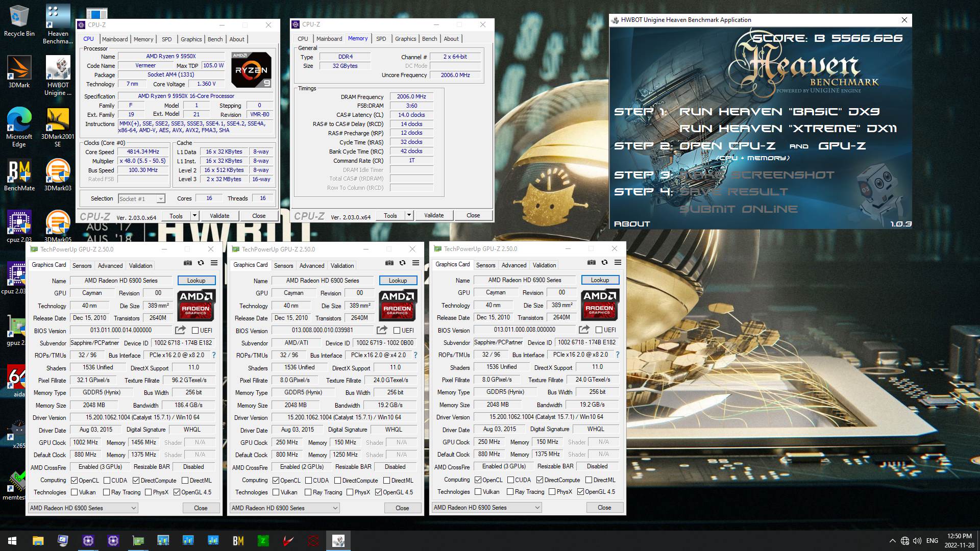Click Lookup button in right GPU-Z
Screen dimensions: 980x551
pos(600,280)
